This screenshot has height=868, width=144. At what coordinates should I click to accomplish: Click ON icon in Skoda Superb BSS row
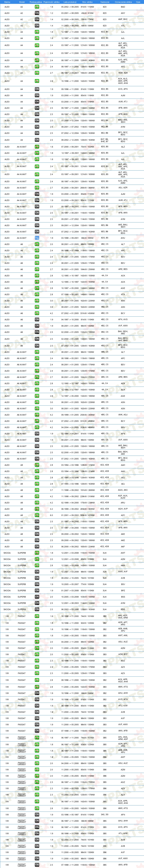coord(37,597)
